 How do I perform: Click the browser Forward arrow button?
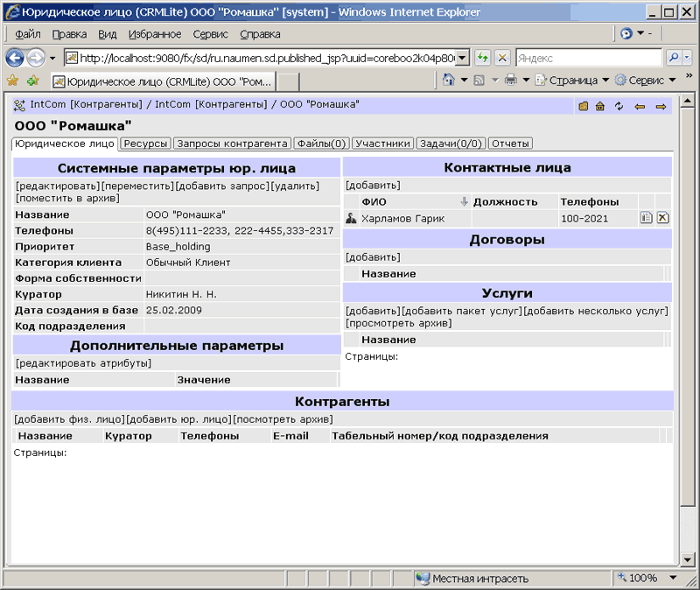pyautogui.click(x=36, y=58)
